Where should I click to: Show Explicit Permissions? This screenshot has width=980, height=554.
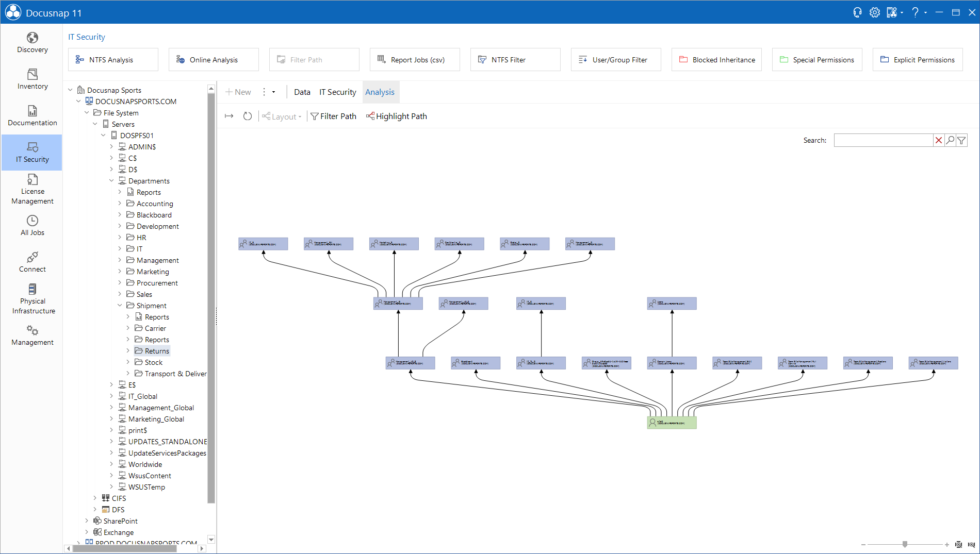tap(918, 60)
